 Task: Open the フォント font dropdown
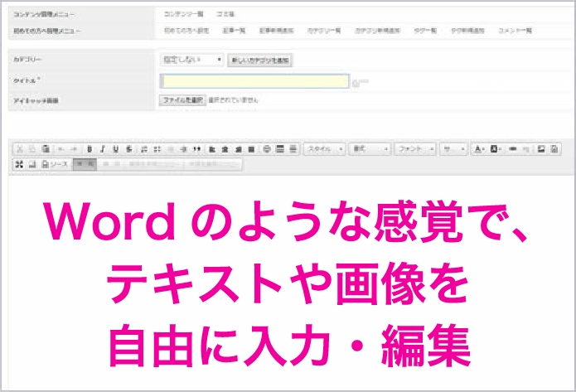415,149
